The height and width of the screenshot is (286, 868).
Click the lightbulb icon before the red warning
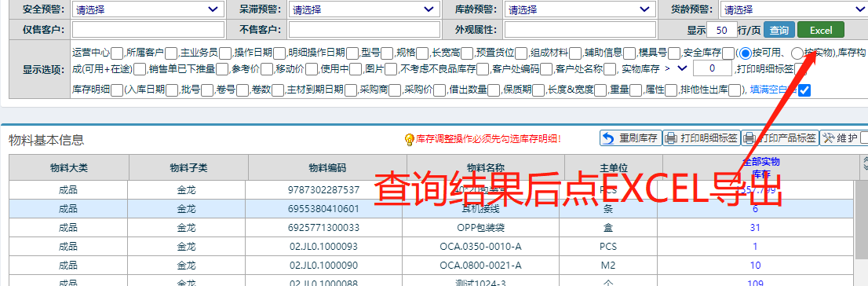pos(410,138)
